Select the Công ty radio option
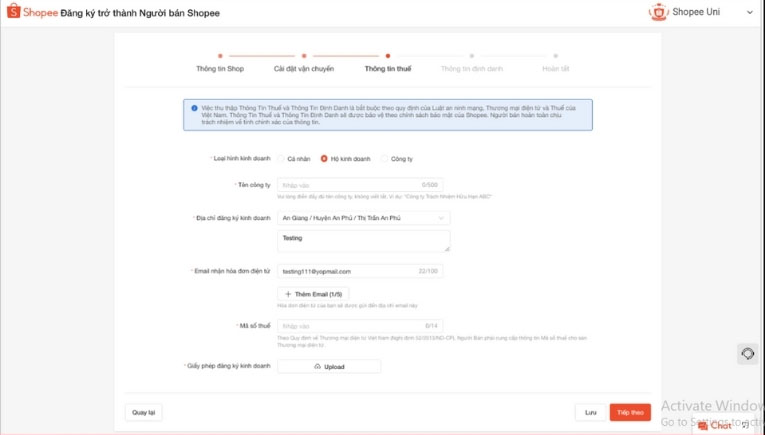 pos(384,158)
